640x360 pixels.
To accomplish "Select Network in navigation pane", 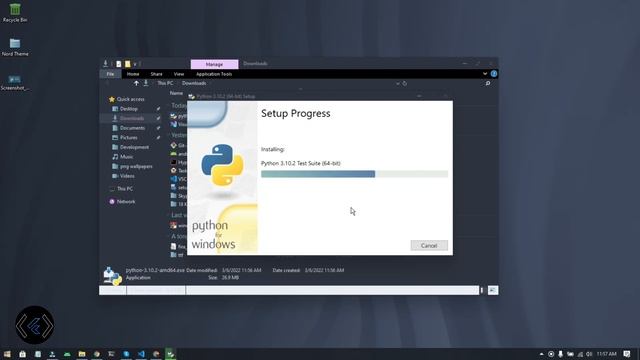I will (122, 202).
